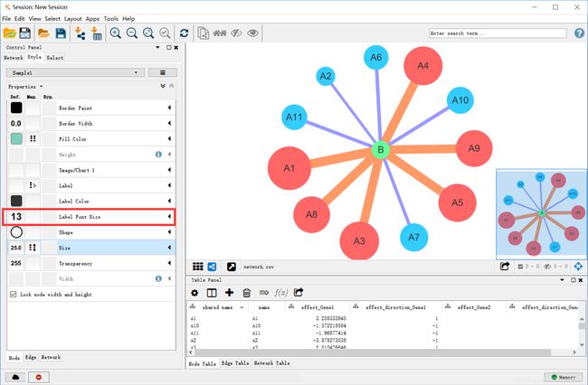This screenshot has height=385, width=588.
Task: Open Control Panel dropdown arrow
Action: point(158,48)
